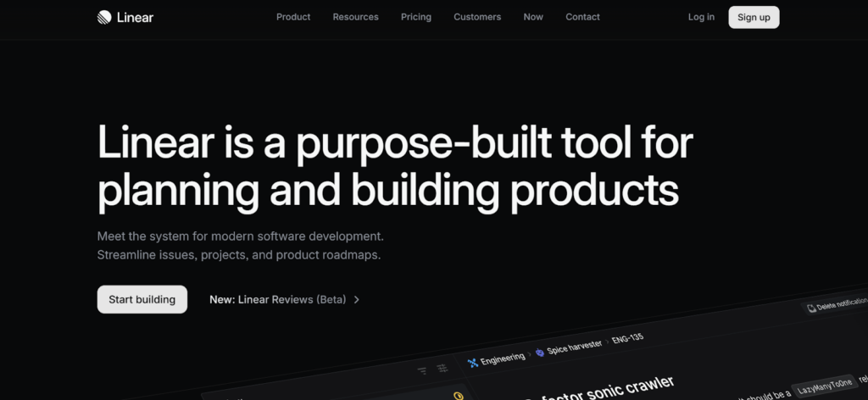Click the Engineering breadcrumb text
The image size is (868, 400).
tap(503, 358)
